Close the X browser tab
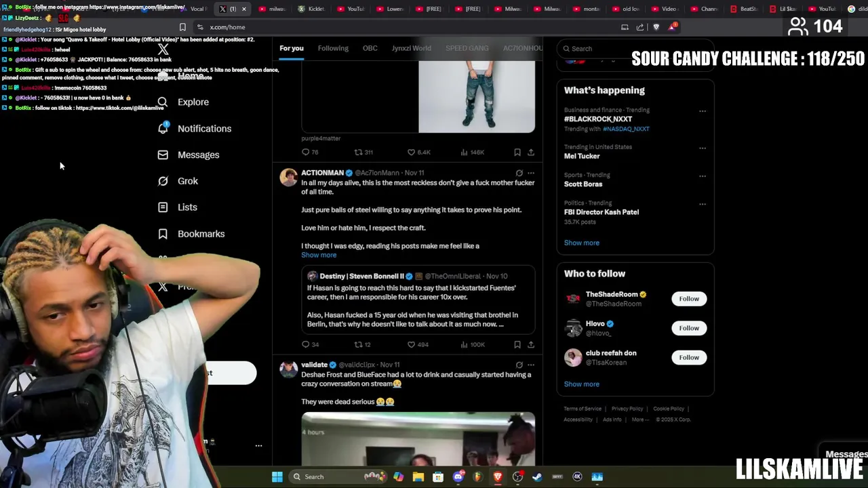 [244, 9]
